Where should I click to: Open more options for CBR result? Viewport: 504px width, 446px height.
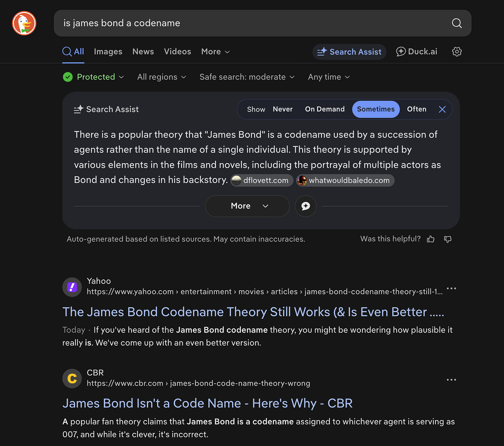click(451, 380)
